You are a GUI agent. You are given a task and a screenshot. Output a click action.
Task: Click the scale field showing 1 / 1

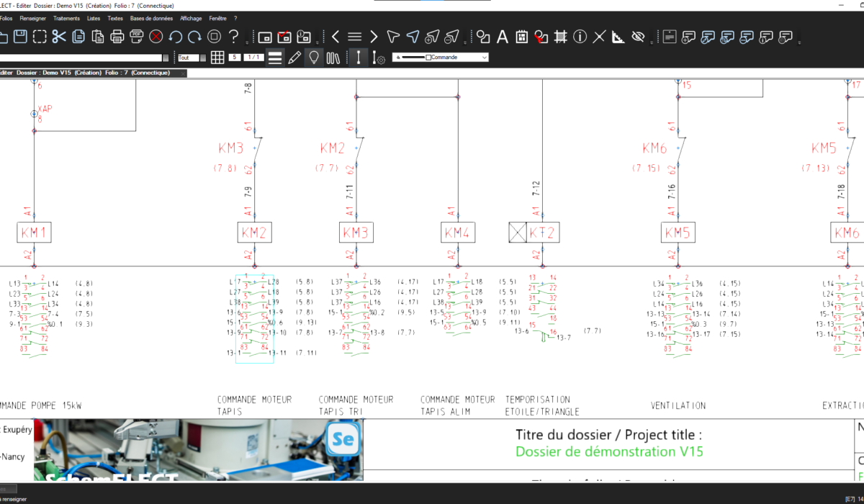click(x=253, y=58)
